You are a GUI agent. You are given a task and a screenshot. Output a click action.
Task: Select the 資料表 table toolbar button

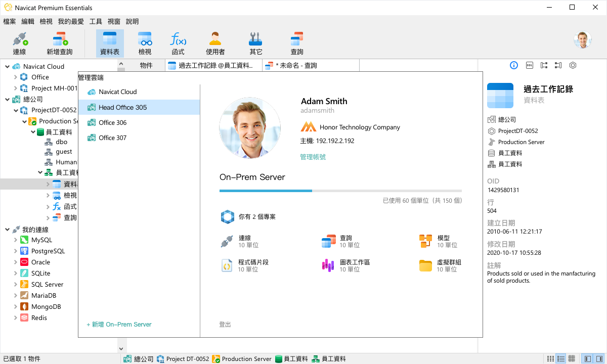[x=110, y=43]
